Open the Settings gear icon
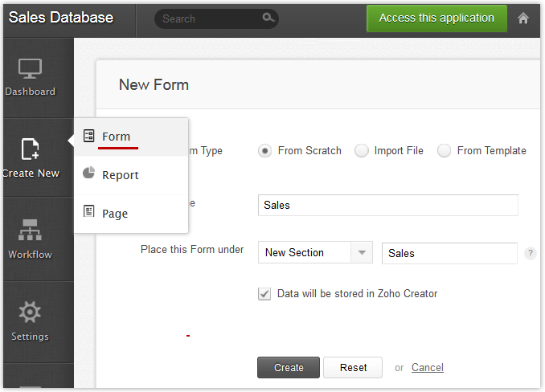545x392 pixels. tap(30, 312)
